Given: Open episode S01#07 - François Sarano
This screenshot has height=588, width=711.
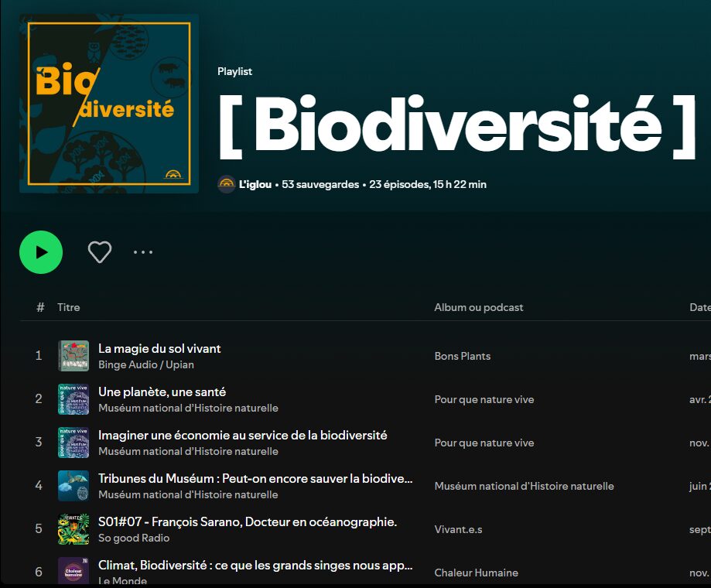Looking at the screenshot, I should (x=248, y=521).
